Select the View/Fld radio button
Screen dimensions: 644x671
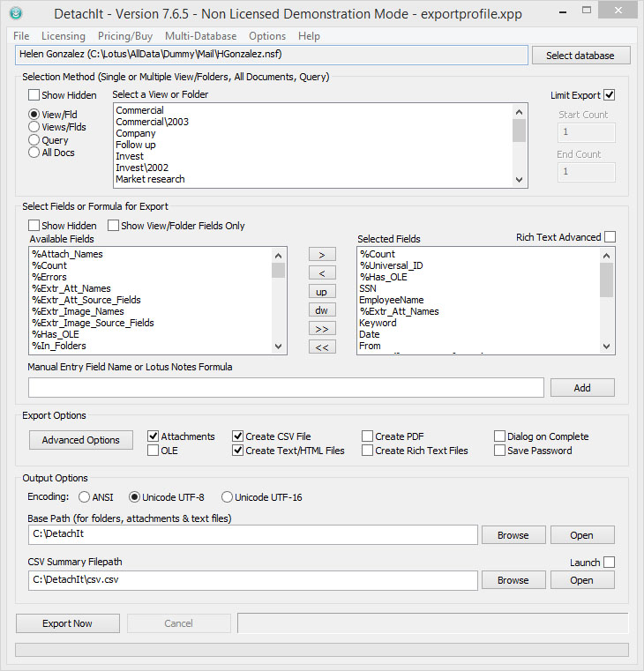[34, 115]
